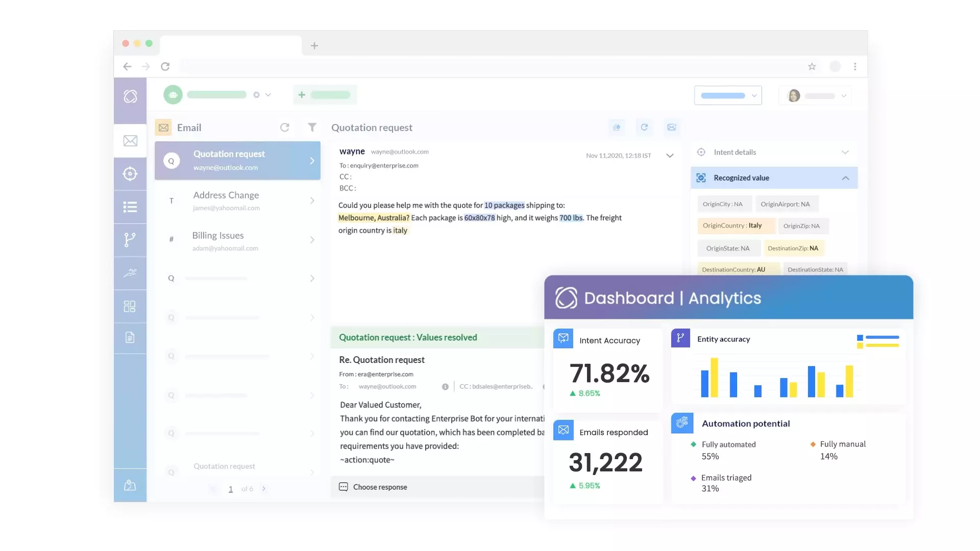Image resolution: width=980 pixels, height=551 pixels.
Task: Open a new browser tab
Action: 314,46
